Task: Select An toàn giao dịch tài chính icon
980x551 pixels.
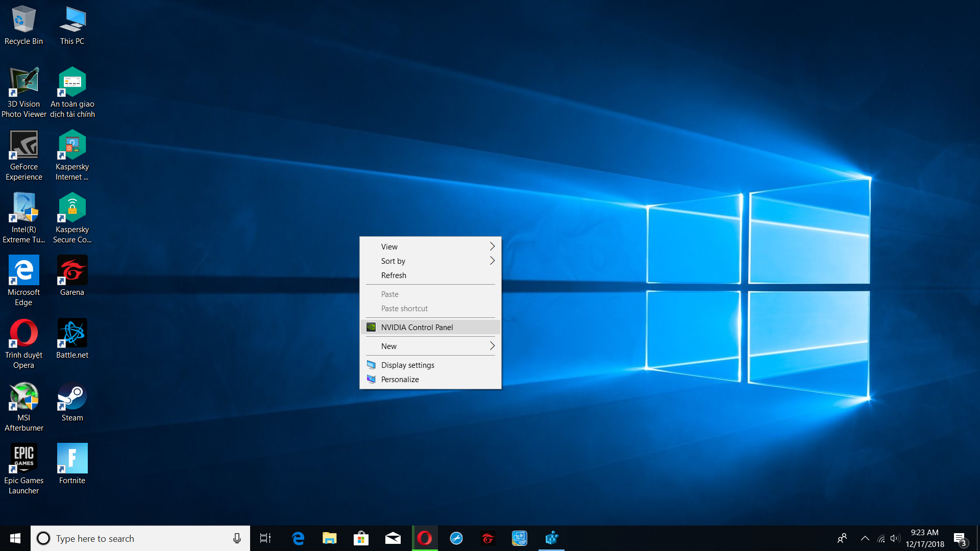Action: coord(72,93)
